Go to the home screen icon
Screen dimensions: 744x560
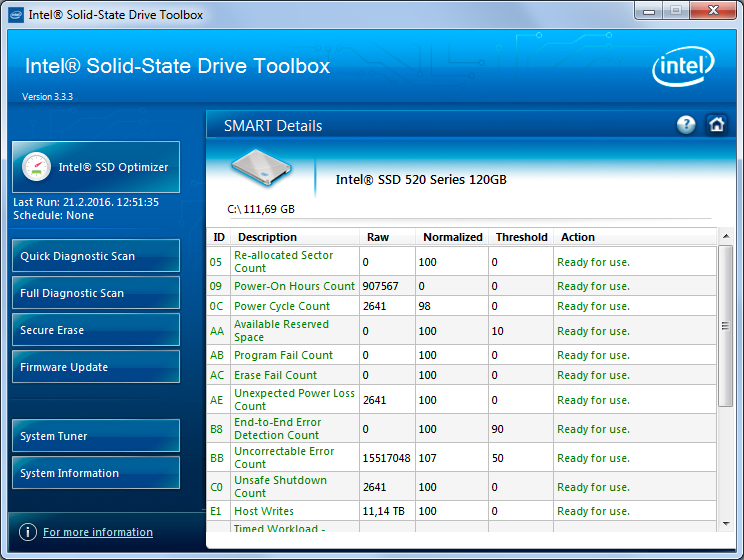(716, 125)
